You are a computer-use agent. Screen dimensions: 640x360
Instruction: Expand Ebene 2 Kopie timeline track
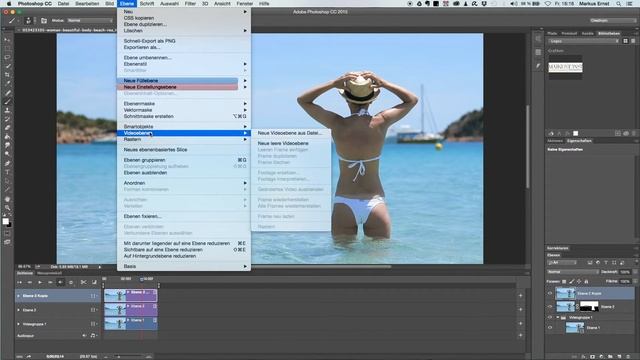[x=18, y=296]
